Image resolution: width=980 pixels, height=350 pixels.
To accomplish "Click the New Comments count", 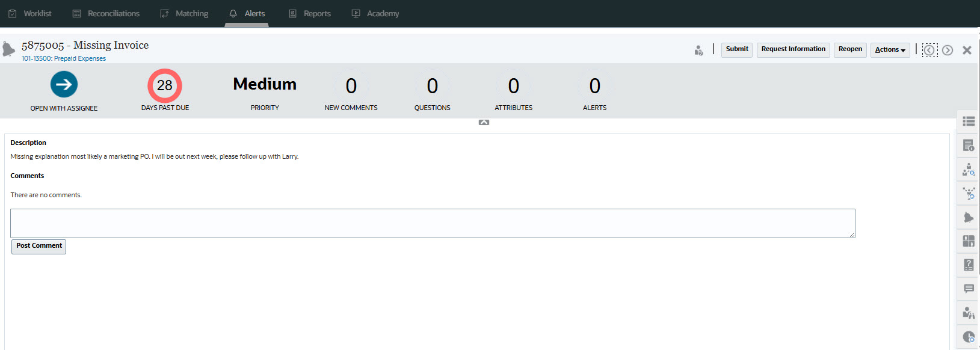I will (x=351, y=86).
